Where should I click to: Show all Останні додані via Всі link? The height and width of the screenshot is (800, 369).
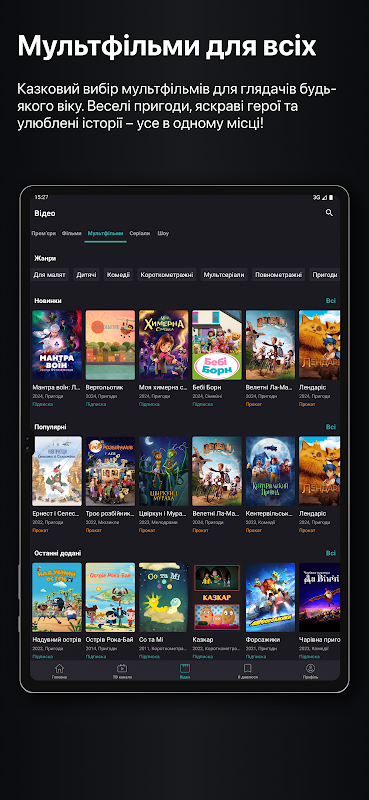pyautogui.click(x=331, y=553)
